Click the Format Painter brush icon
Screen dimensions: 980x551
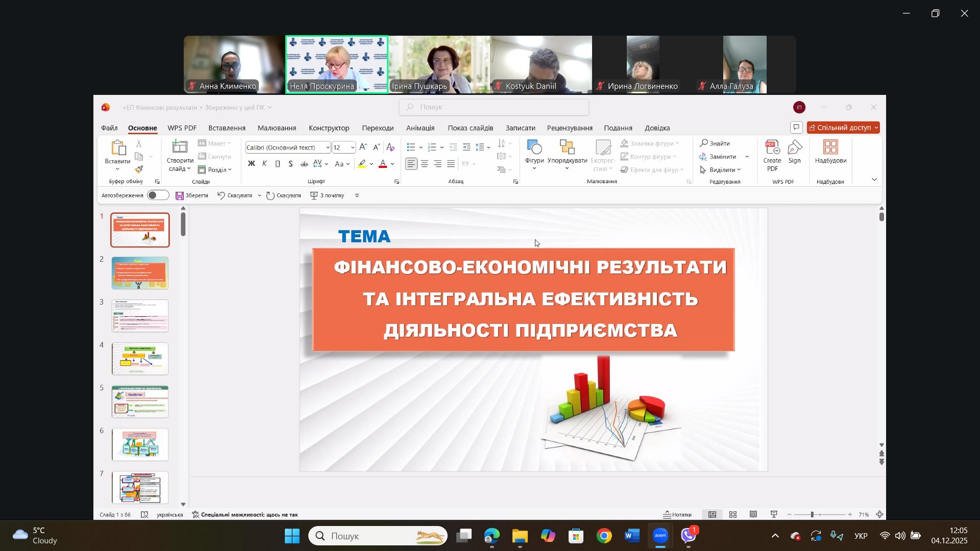click(x=139, y=169)
